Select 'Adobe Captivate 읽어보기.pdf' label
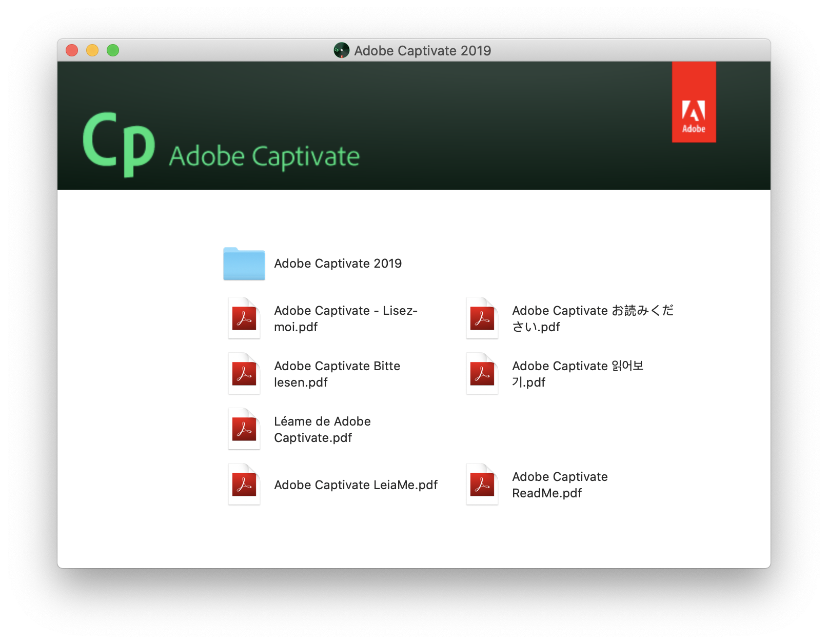 click(x=578, y=374)
